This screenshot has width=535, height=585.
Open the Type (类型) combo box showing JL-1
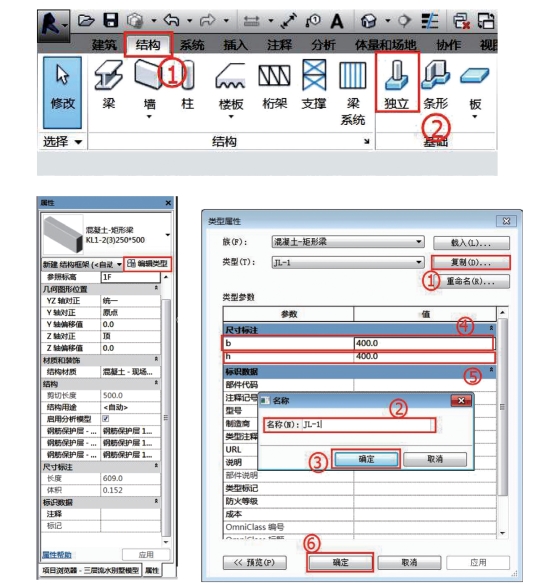click(x=348, y=263)
